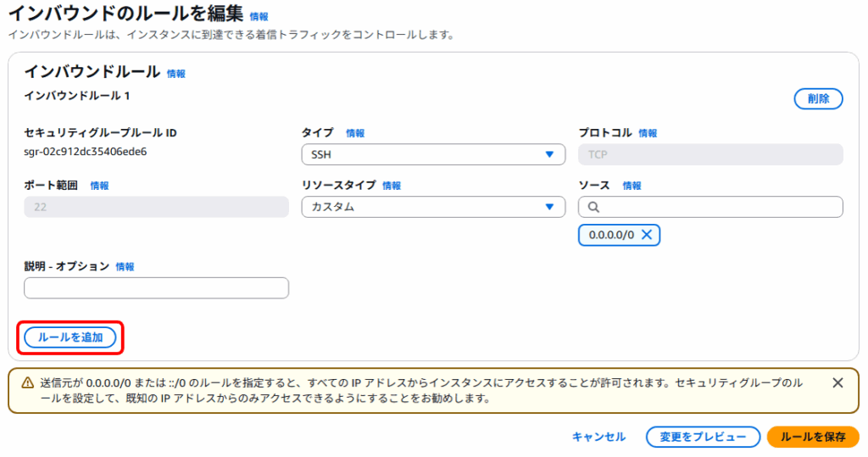
Task: Click the magnifier icon in source search
Action: coord(593,207)
